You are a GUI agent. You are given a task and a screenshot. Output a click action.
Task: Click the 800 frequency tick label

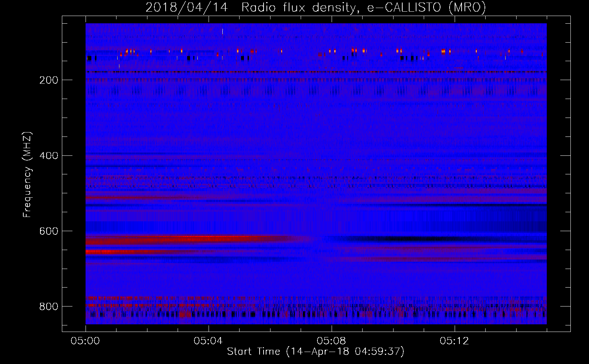tap(49, 307)
